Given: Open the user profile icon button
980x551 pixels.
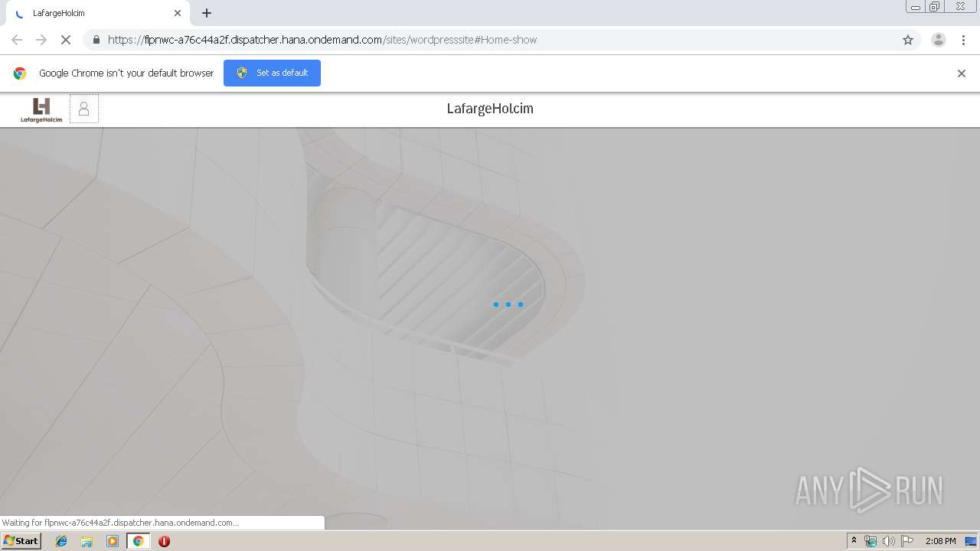Looking at the screenshot, I should (x=84, y=109).
